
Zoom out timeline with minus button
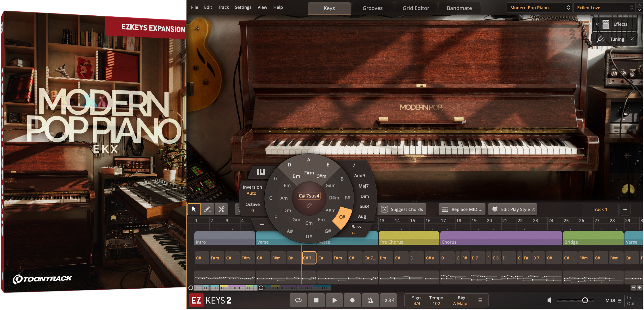click(633, 288)
